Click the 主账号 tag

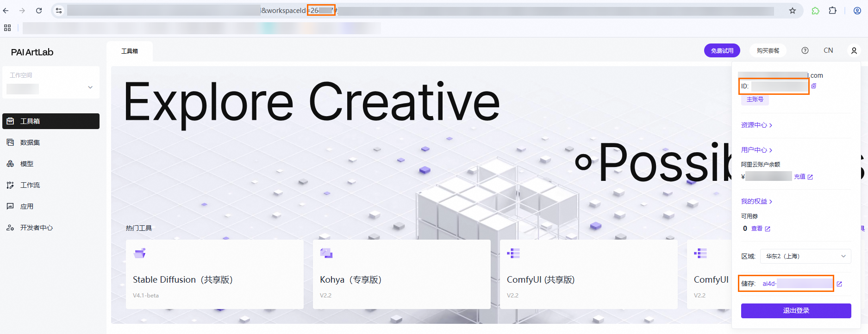pos(755,99)
